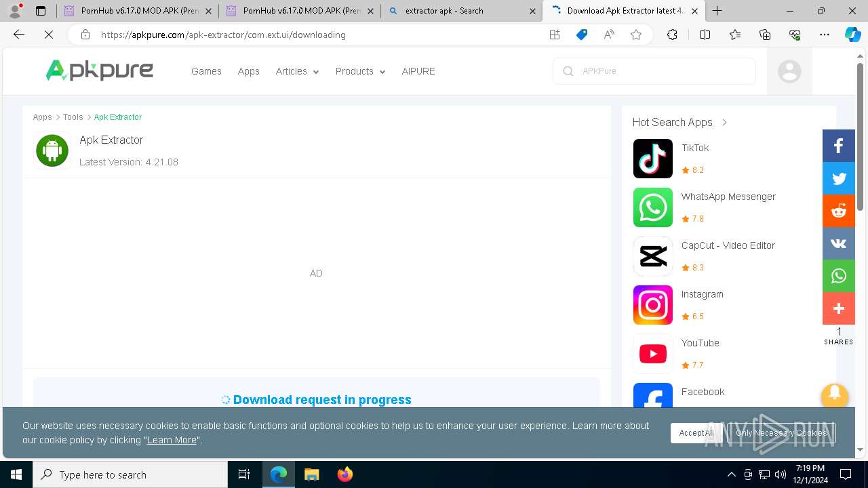Viewport: 868px width, 488px height.
Task: Open the Apps menu item
Action: tap(249, 71)
